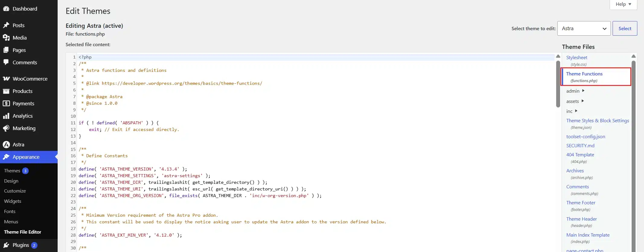The height and width of the screenshot is (252, 644).
Task: Open the Astra theme select dropdown
Action: [584, 28]
